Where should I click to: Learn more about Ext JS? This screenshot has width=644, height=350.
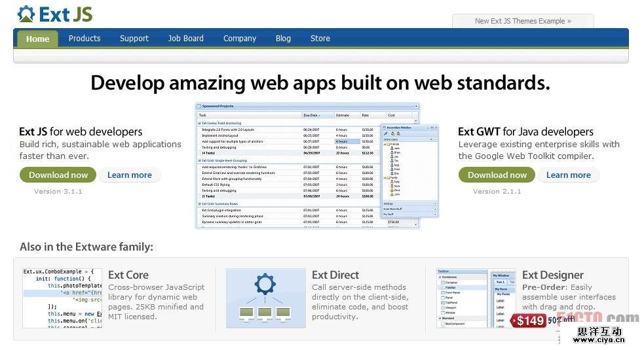point(129,175)
